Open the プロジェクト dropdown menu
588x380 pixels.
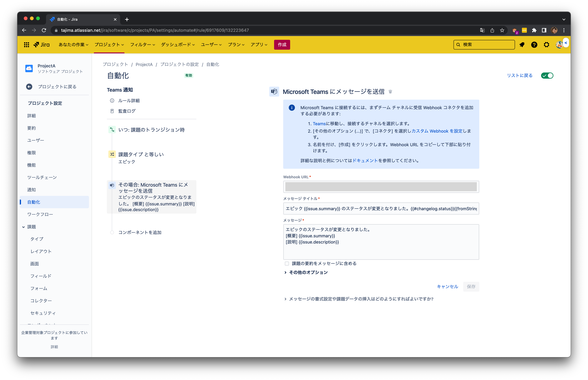pos(109,45)
